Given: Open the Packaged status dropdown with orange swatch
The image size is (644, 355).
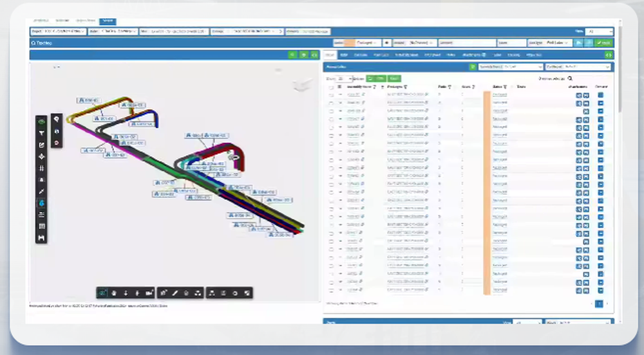Looking at the screenshot, I should [357, 42].
